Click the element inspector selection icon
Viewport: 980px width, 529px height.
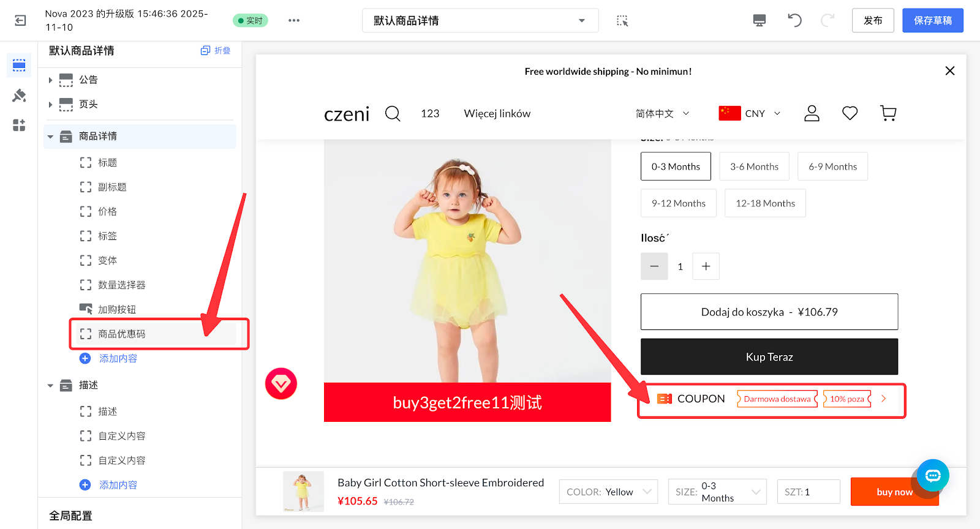622,21
